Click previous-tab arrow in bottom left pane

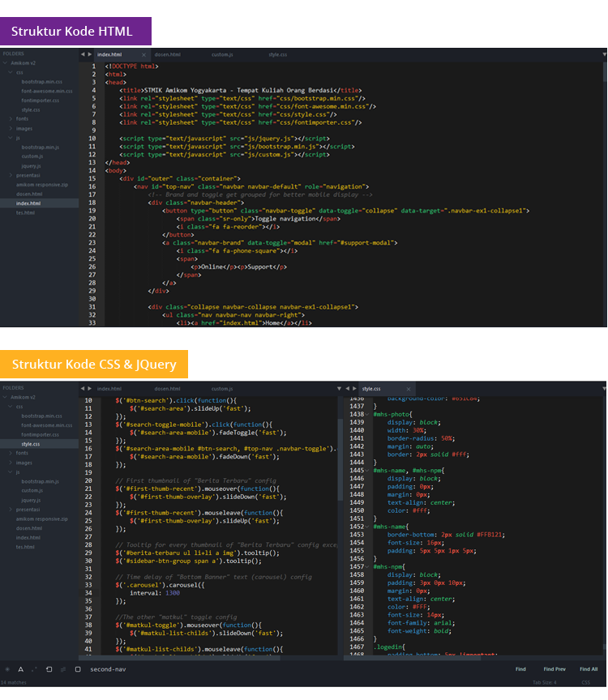[x=83, y=389]
